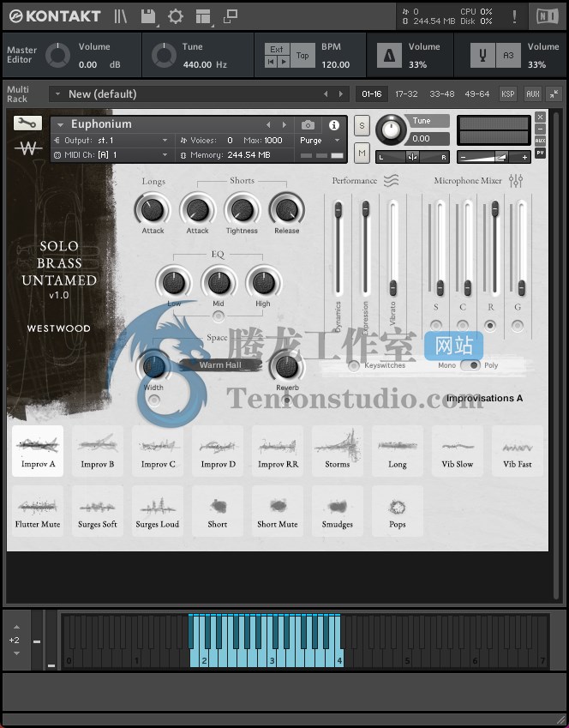Click the save floppy disk icon

coord(148,16)
